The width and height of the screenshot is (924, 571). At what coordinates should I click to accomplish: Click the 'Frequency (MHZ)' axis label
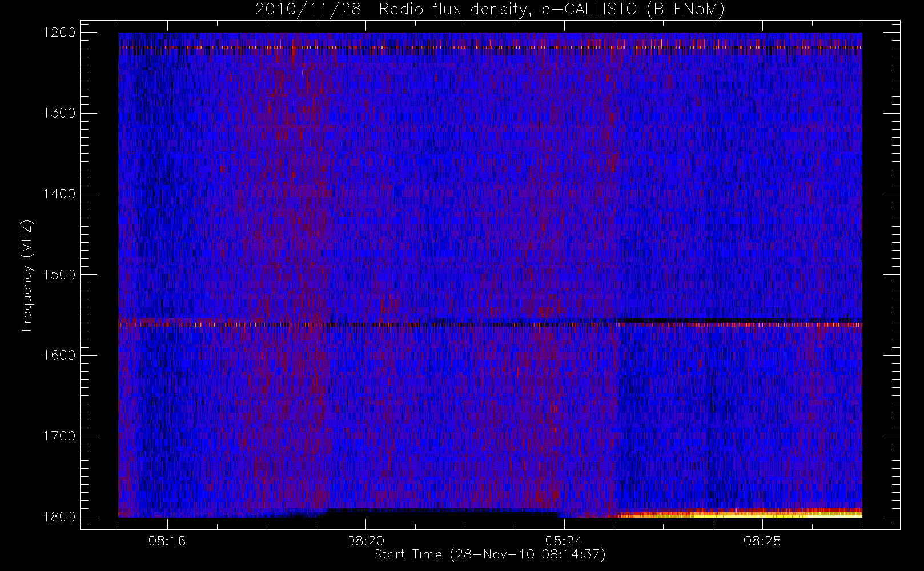tap(27, 276)
